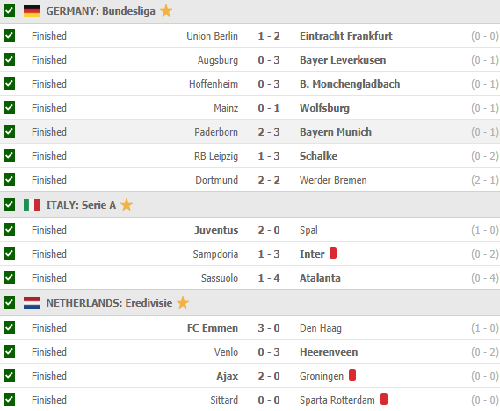The image size is (500, 411).
Task: Collapse the NETHERLANDS: Eredivisie league header
Action: click(x=250, y=303)
